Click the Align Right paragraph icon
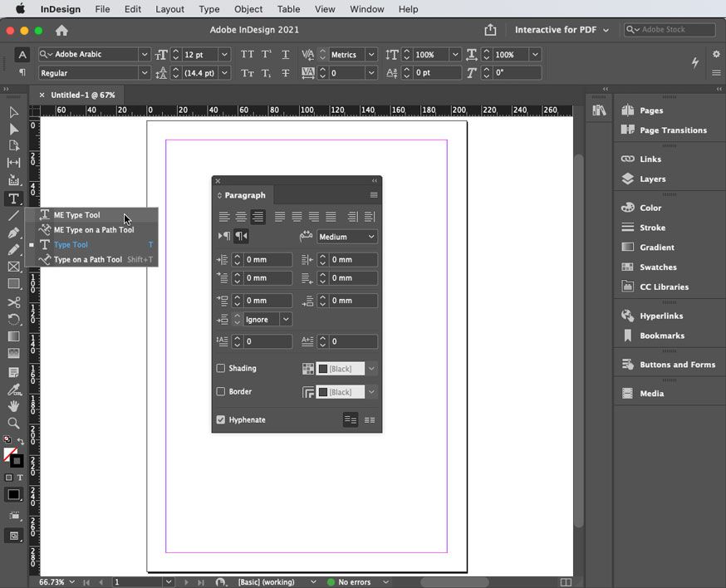 tap(258, 217)
